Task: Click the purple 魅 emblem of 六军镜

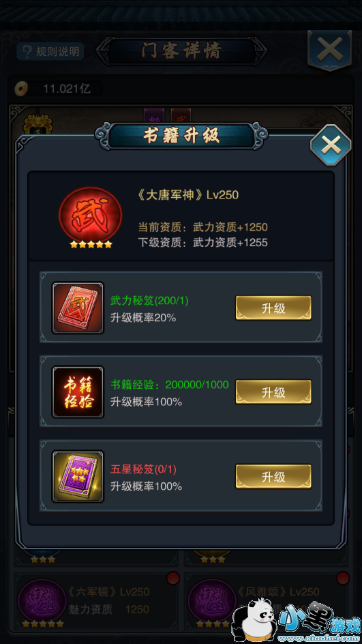Action: click(43, 600)
